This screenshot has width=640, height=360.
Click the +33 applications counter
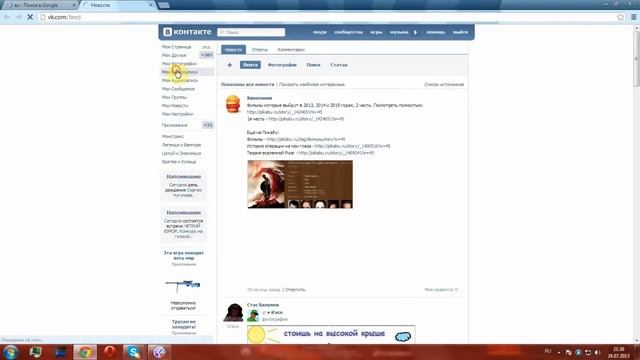coord(208,125)
